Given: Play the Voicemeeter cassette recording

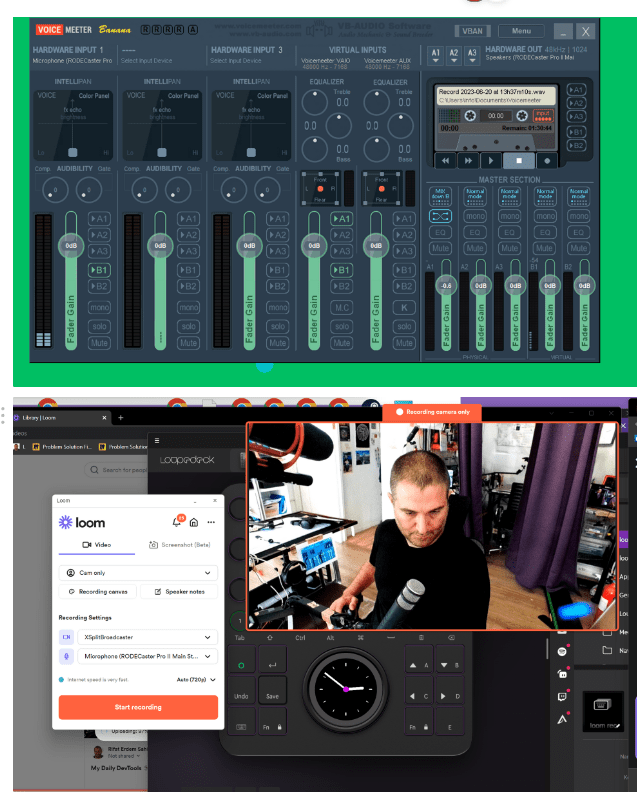Looking at the screenshot, I should pyautogui.click(x=491, y=161).
